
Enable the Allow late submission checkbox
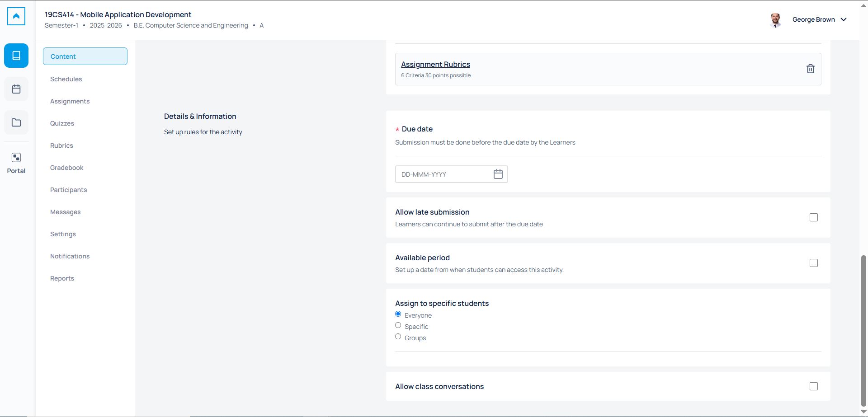click(813, 217)
